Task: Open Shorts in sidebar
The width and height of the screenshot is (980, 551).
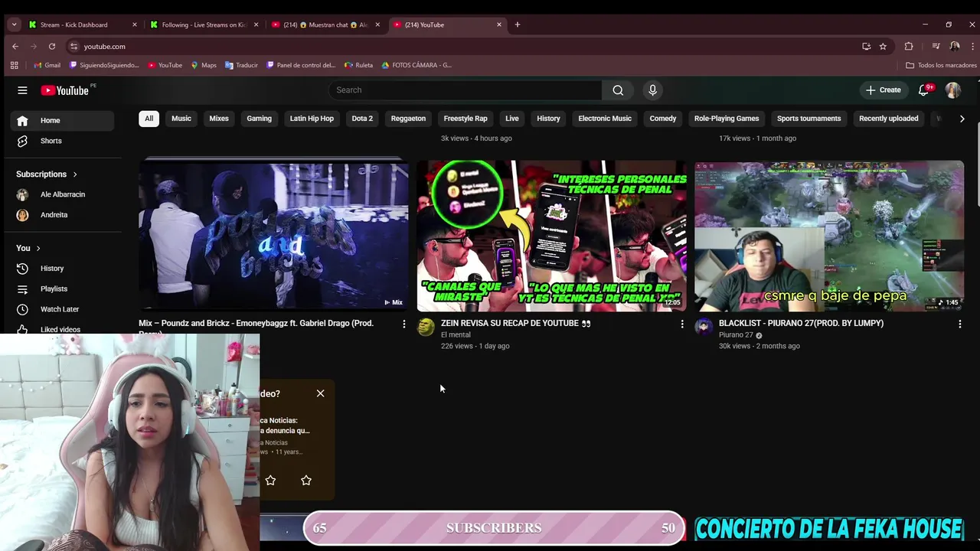Action: (x=62, y=141)
